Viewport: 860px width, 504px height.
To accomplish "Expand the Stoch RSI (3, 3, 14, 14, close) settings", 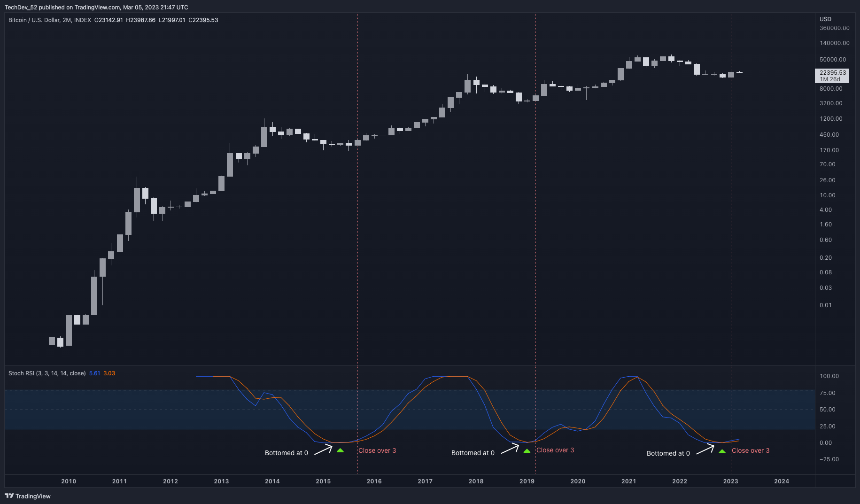I will coord(46,373).
